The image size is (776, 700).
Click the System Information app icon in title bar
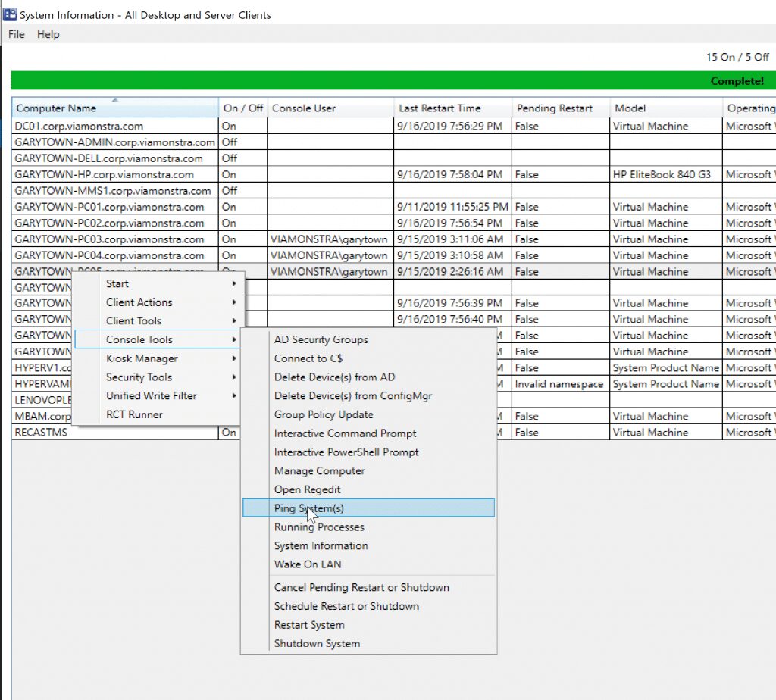[11, 14]
